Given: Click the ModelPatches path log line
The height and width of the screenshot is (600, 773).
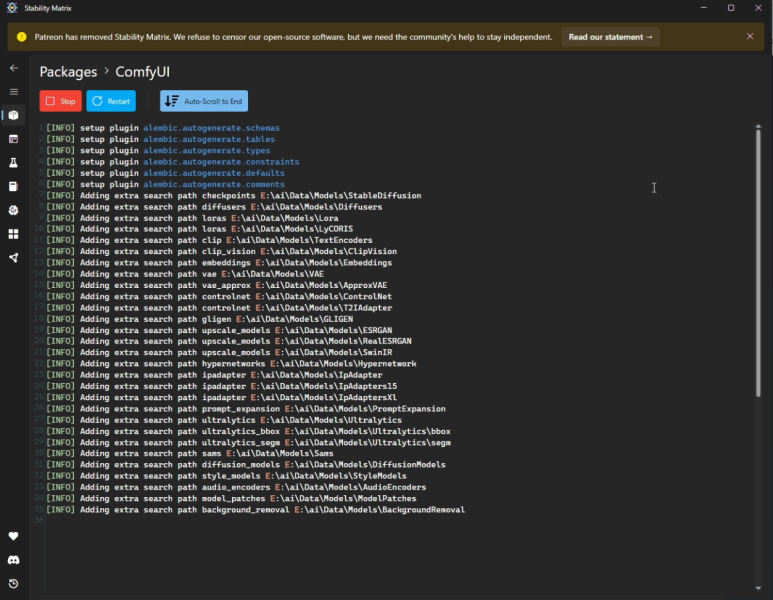Looking at the screenshot, I should click(x=231, y=499).
